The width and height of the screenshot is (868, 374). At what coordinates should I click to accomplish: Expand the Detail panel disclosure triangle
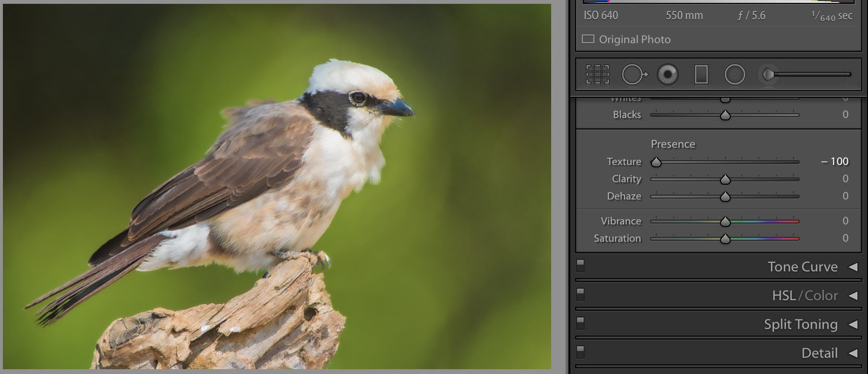[x=853, y=353]
